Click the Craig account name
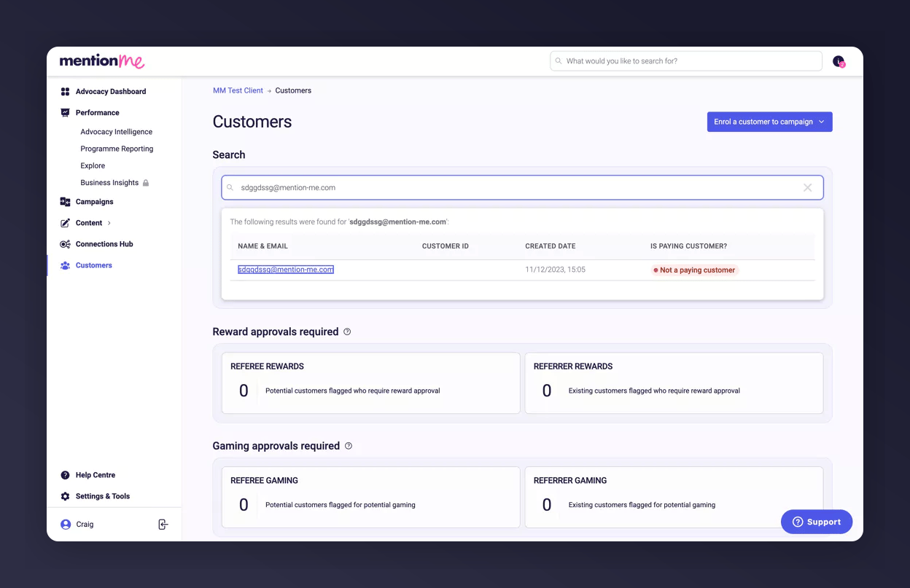The width and height of the screenshot is (910, 588). (x=85, y=525)
